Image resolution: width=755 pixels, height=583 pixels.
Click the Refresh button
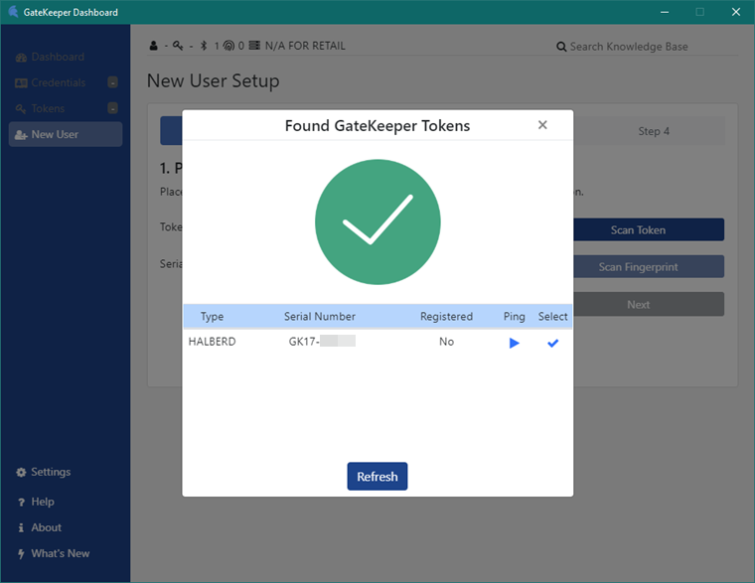click(x=377, y=476)
